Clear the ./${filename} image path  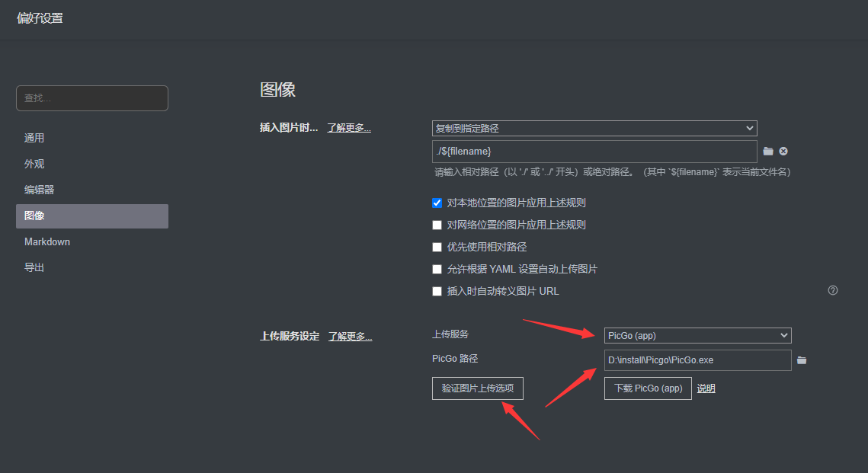[783, 151]
